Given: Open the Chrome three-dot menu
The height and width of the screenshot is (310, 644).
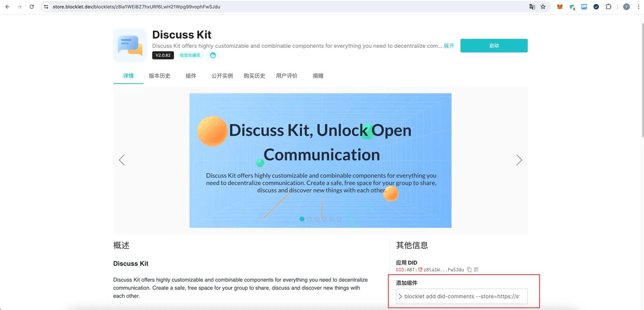Looking at the screenshot, I should point(638,7).
